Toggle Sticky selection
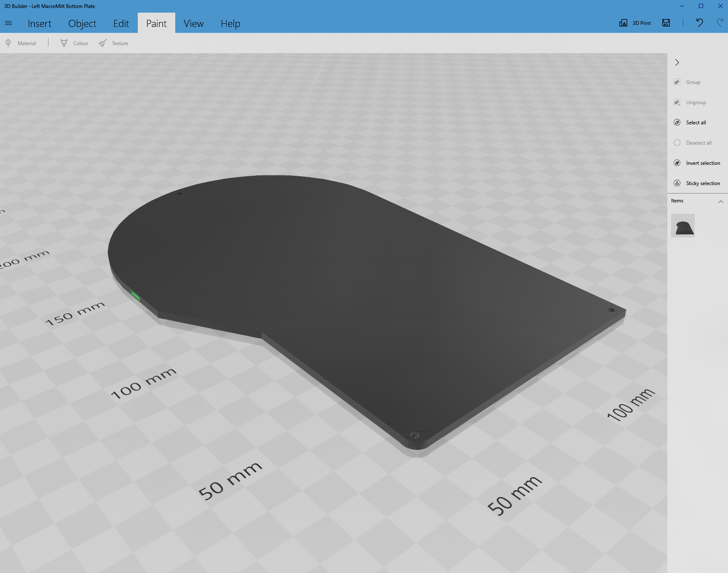This screenshot has width=728, height=573. [697, 183]
